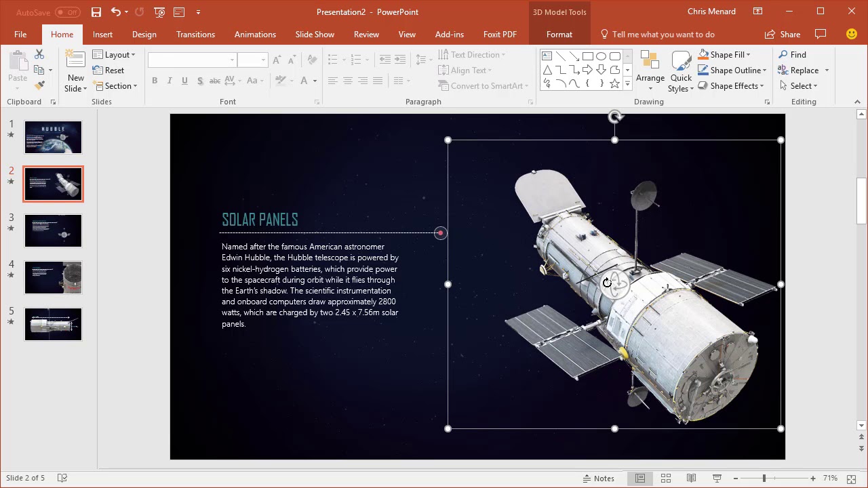
Task: Click the Format Painter brush icon
Action: click(x=39, y=85)
